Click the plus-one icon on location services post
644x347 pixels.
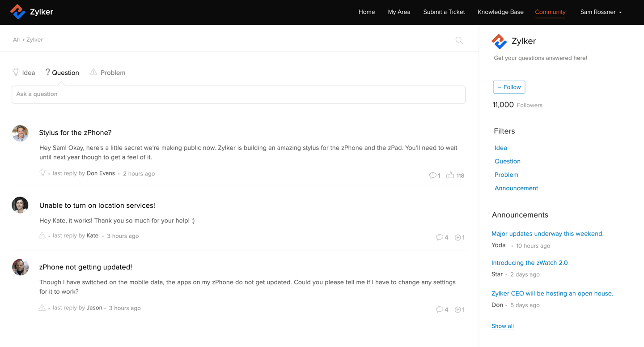[x=458, y=237]
